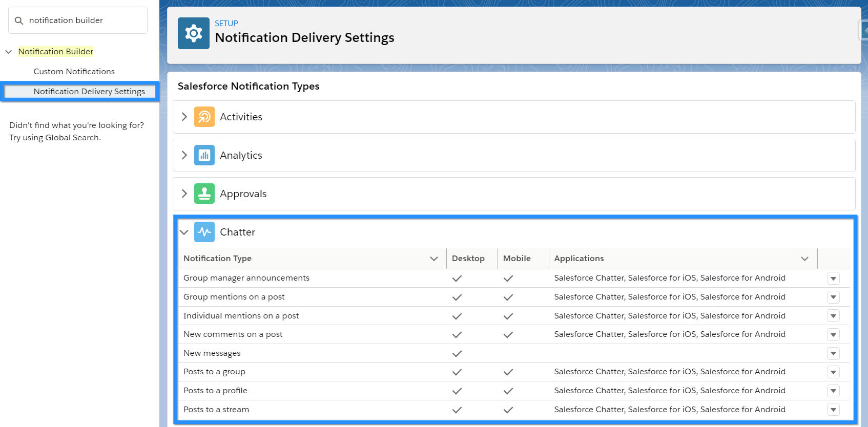This screenshot has width=868, height=427.
Task: Click the search magnifier icon in Quick Find
Action: click(x=19, y=20)
